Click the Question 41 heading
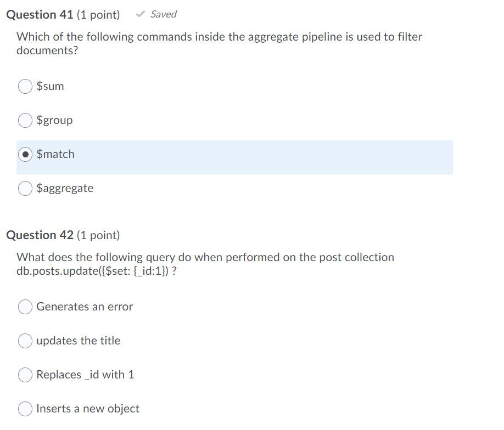The image size is (504, 430). (38, 15)
